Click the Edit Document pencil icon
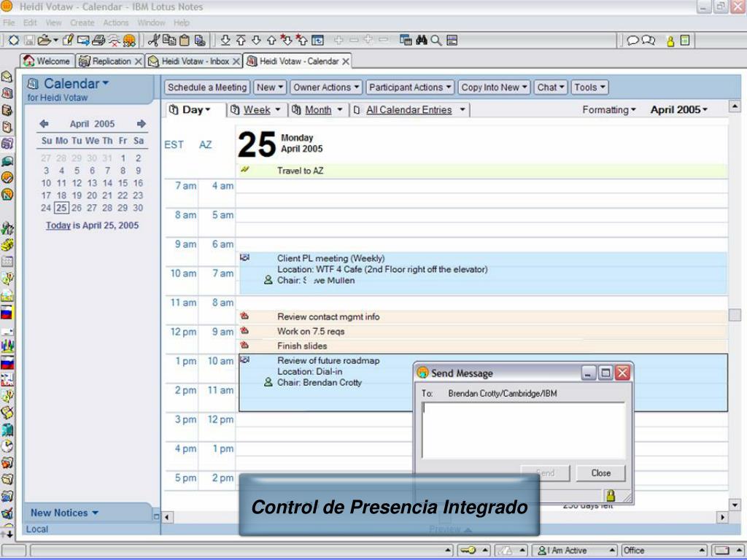747x560 pixels. [68, 41]
